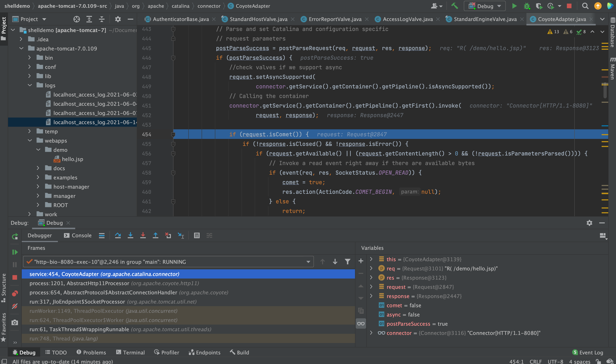Toggle Show watches glasses icon in Variables
This screenshot has width=616, height=364.
click(x=361, y=323)
